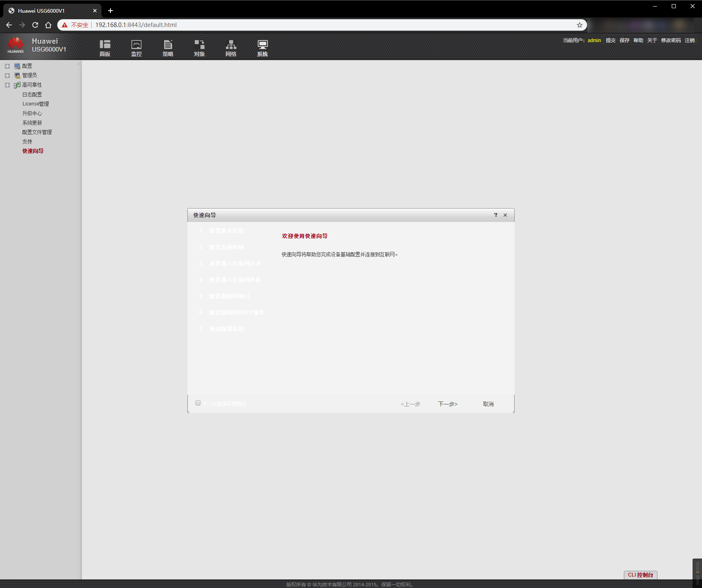Click the 管理员 tree node icon

pyautogui.click(x=17, y=75)
